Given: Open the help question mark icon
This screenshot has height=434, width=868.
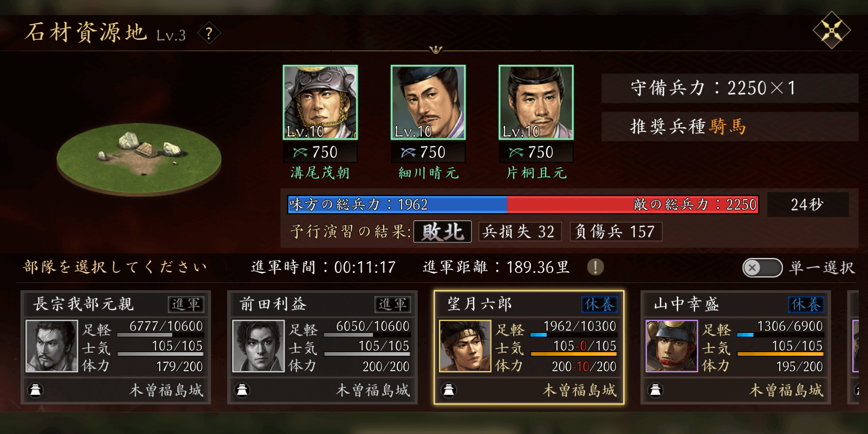Looking at the screenshot, I should tap(209, 33).
